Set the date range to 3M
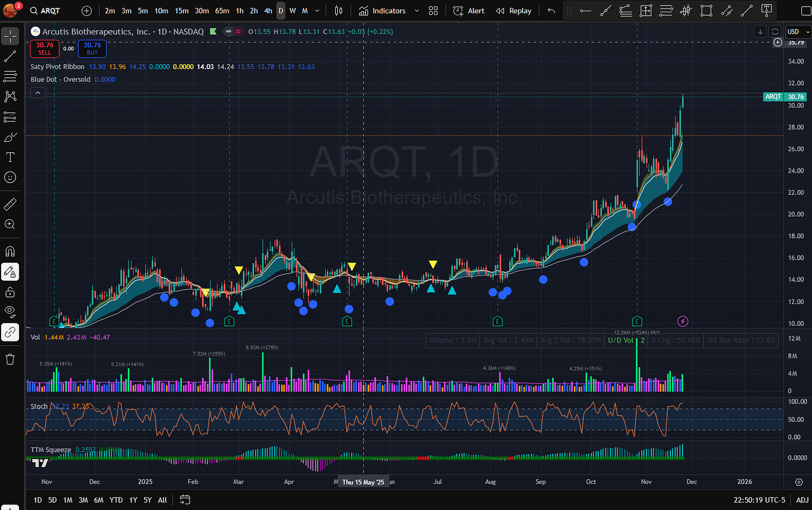Image resolution: width=812 pixels, height=510 pixels. (x=83, y=500)
